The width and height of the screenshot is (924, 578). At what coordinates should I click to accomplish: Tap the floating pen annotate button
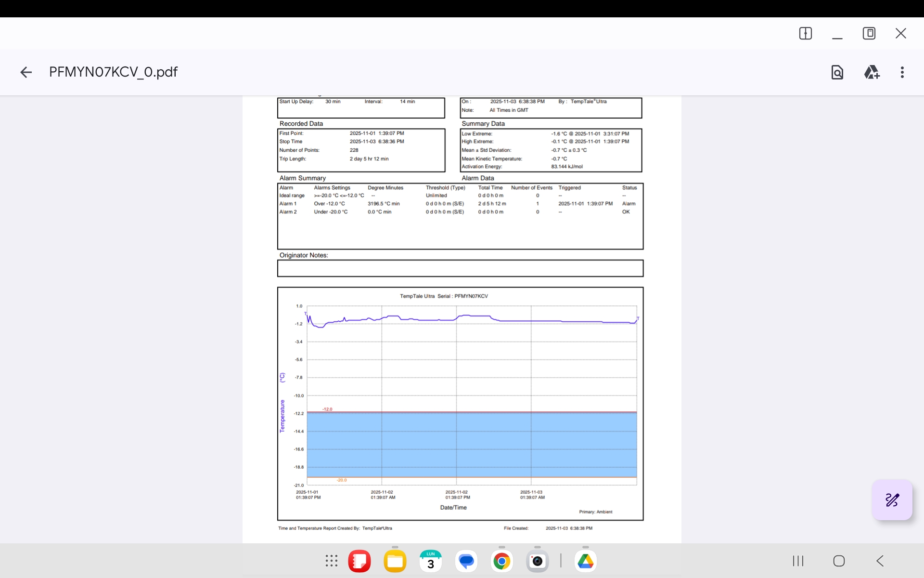(x=892, y=500)
